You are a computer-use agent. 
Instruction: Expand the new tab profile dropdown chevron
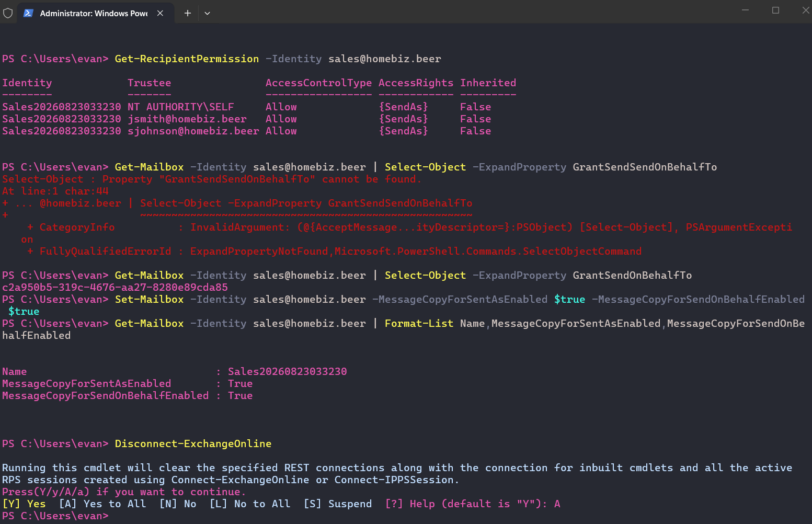207,13
